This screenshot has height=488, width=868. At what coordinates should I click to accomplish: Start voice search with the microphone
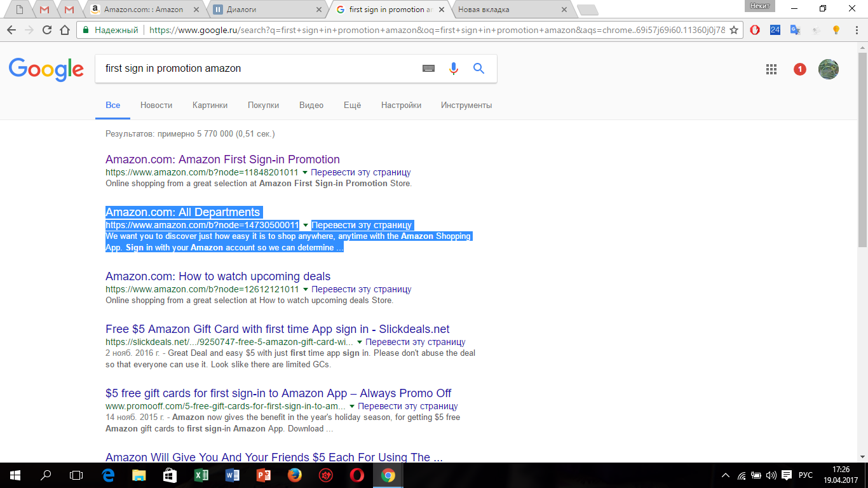coord(454,69)
